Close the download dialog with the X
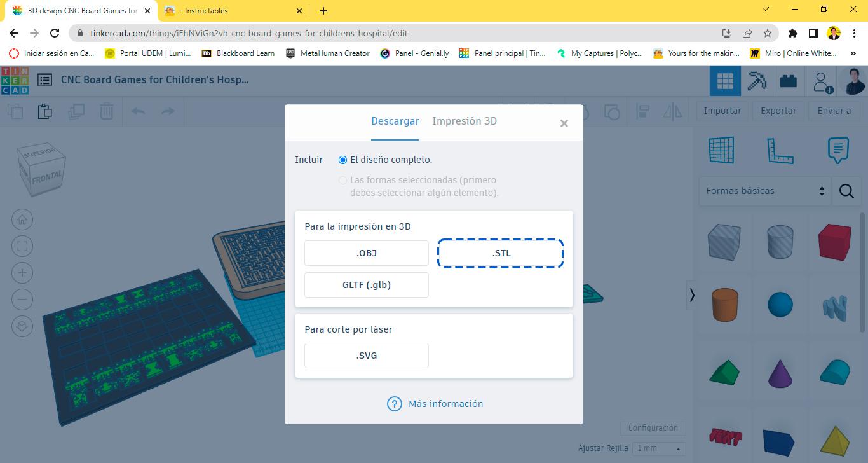This screenshot has height=463, width=868. pos(564,123)
